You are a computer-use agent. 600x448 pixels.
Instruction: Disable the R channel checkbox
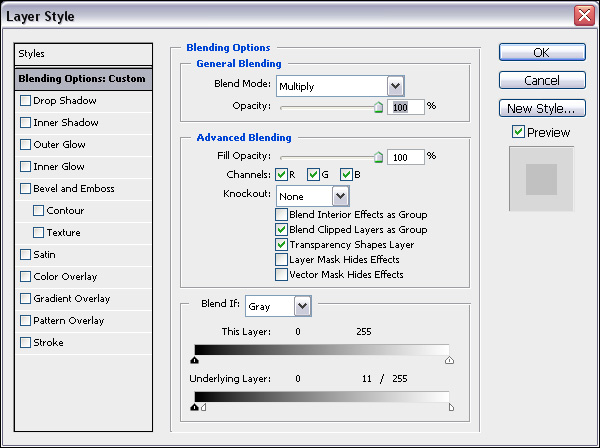(x=281, y=174)
